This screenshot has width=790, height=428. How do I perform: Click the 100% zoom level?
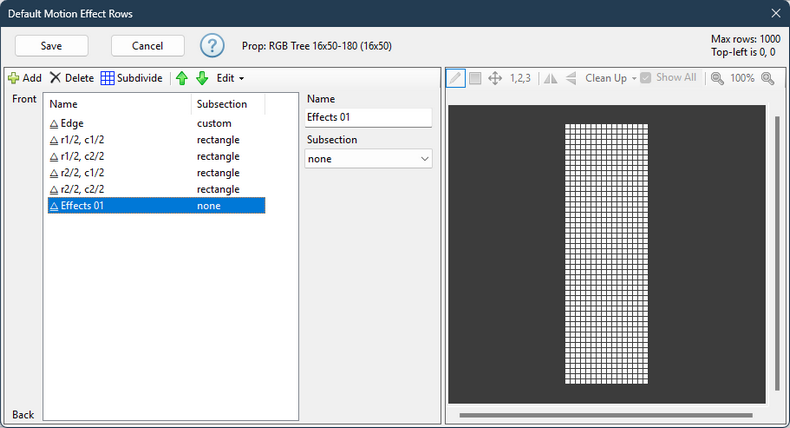[742, 78]
